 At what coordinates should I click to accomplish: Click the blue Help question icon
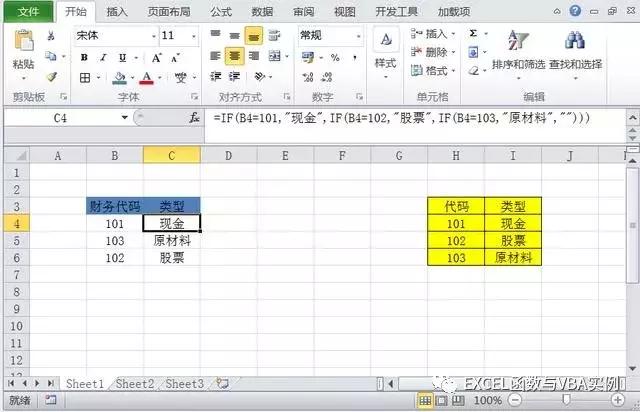575,11
